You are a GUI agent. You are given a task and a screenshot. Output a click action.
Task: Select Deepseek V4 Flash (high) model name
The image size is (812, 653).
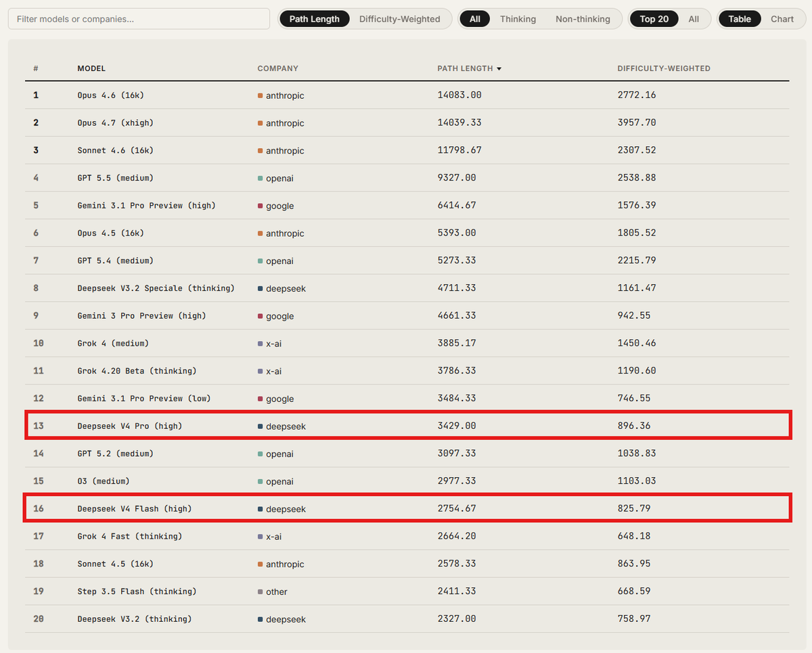(134, 509)
